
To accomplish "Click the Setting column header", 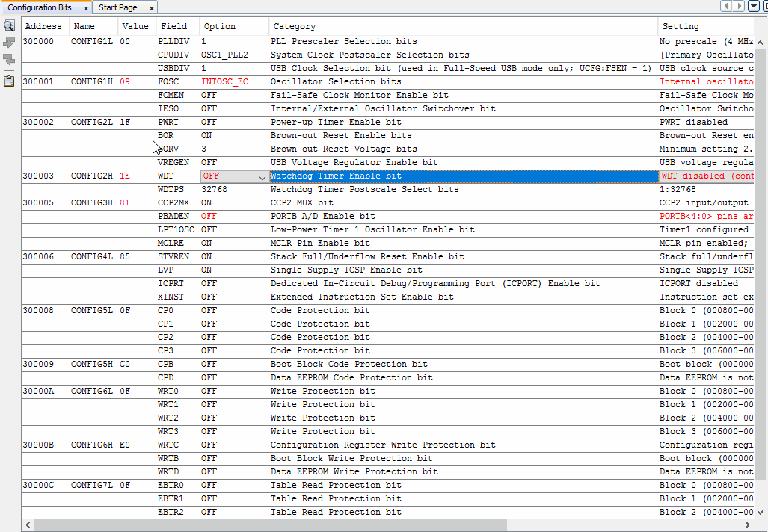I will [681, 25].
